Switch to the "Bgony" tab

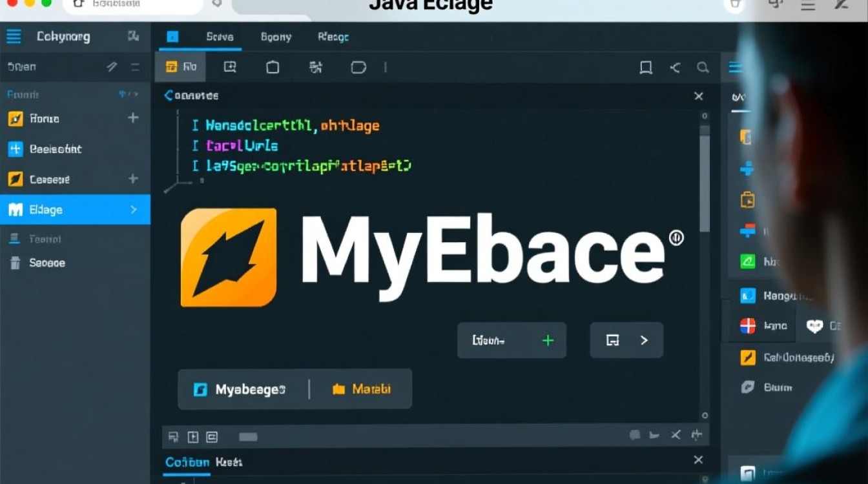[x=275, y=37]
